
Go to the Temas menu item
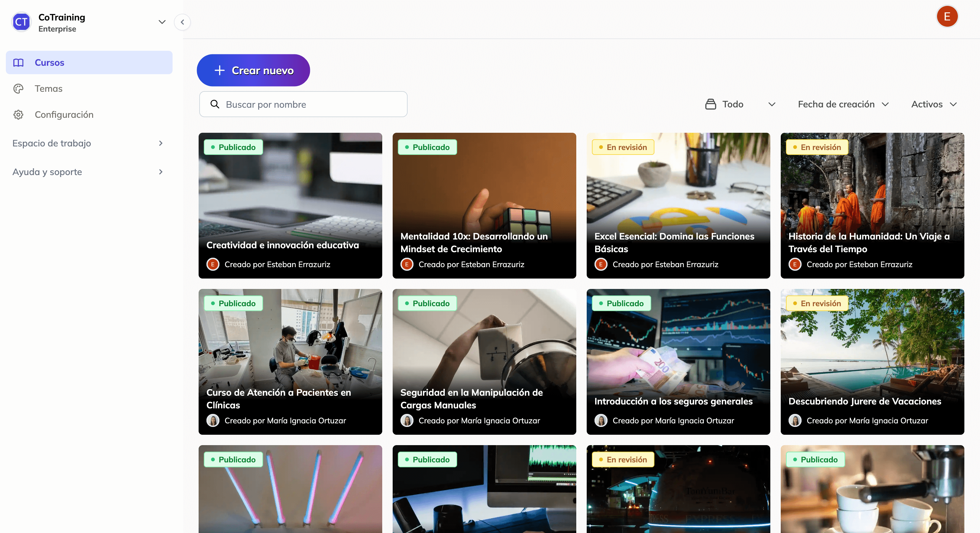coord(49,89)
